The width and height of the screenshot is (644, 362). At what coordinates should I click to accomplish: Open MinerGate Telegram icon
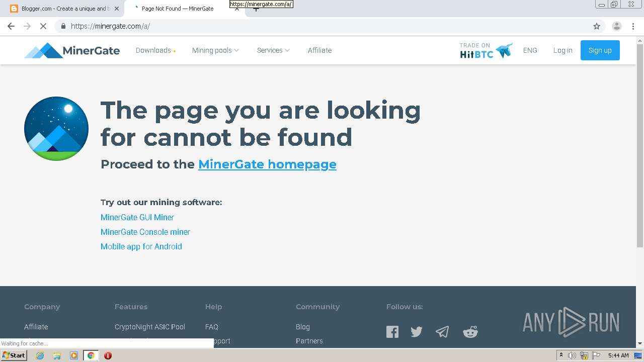(442, 332)
